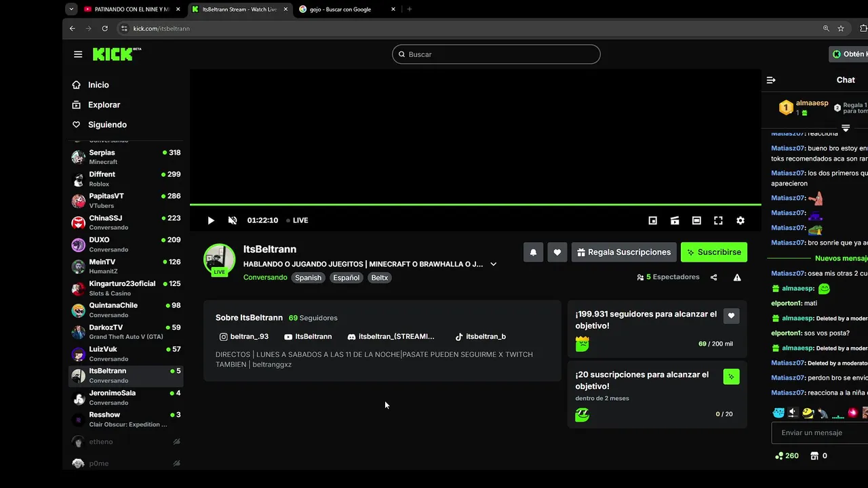868x488 pixels.
Task: Open offline etheno channel
Action: click(126, 442)
